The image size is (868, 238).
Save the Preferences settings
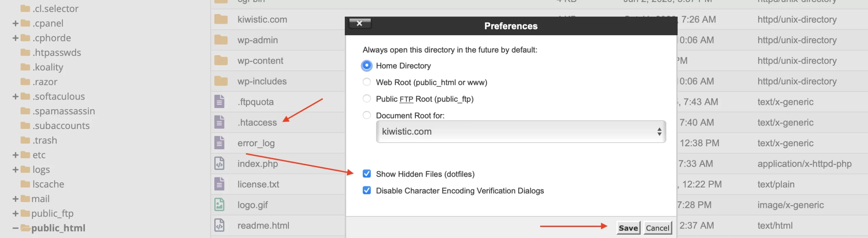pos(628,228)
